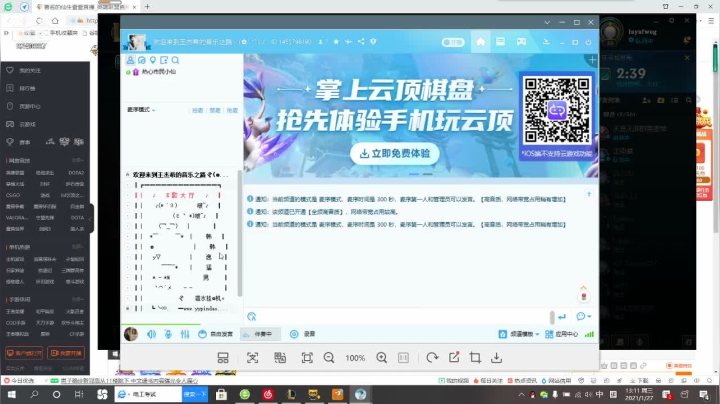Click the shield icon in channel header

373,42
